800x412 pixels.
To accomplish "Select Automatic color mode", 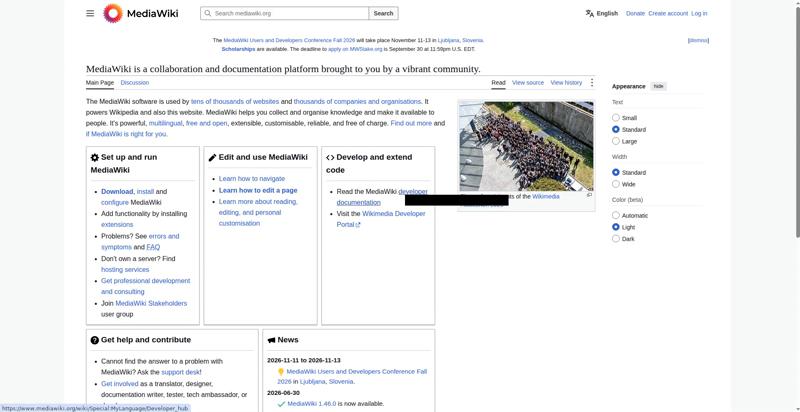I will point(616,215).
